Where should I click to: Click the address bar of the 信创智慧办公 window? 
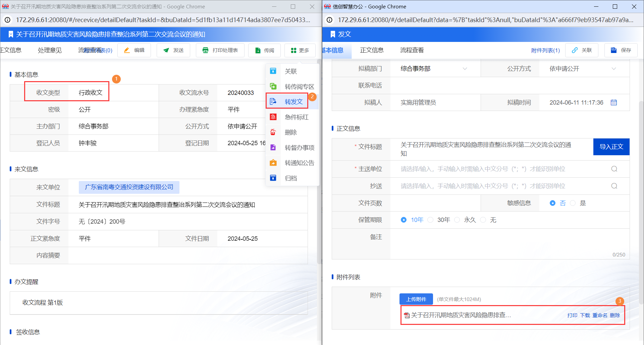(x=486, y=20)
